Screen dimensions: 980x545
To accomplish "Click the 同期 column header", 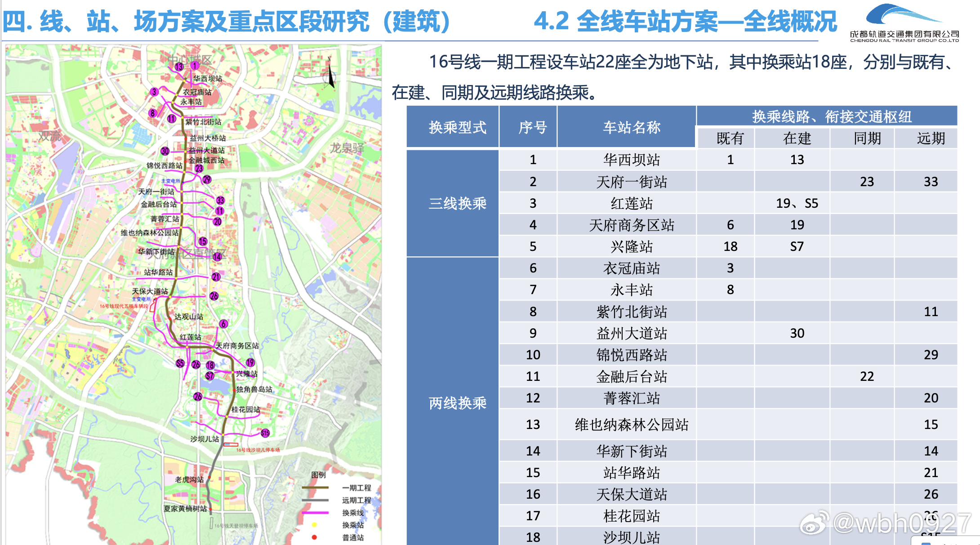I will pyautogui.click(x=862, y=138).
